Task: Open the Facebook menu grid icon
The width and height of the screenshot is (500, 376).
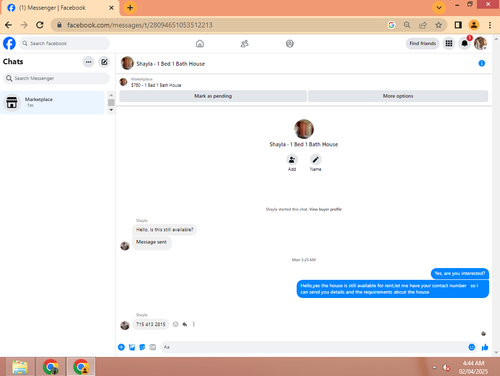Action: (449, 43)
